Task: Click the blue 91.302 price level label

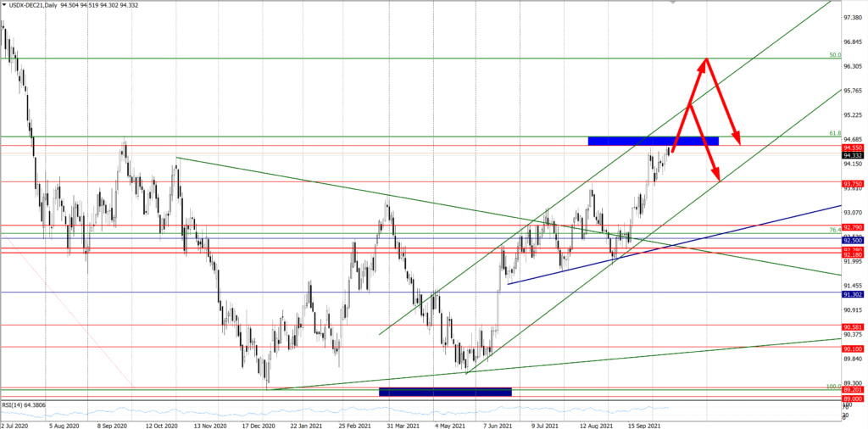Action: click(853, 294)
